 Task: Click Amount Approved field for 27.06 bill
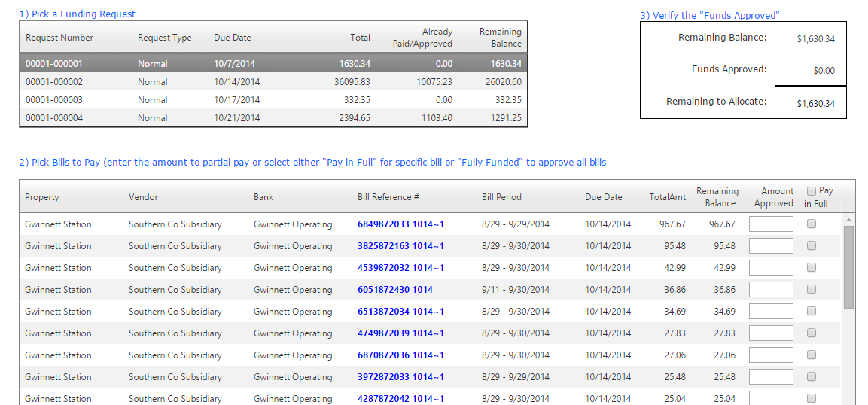(772, 355)
